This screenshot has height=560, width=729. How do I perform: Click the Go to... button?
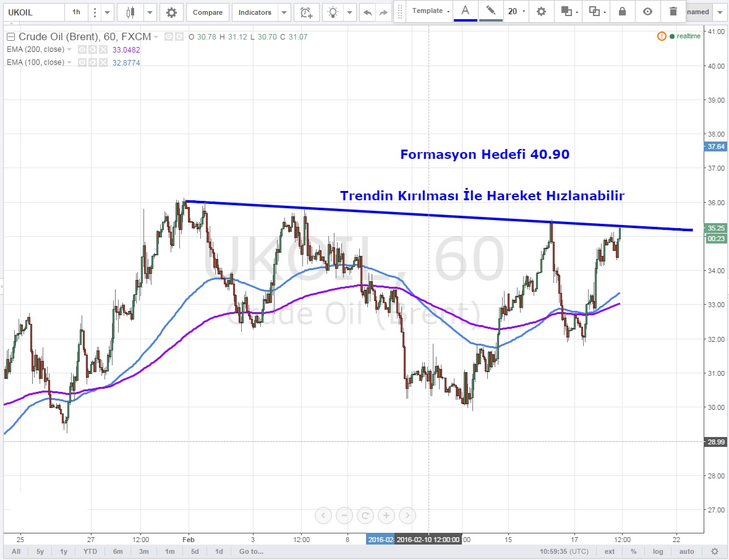coord(251,551)
